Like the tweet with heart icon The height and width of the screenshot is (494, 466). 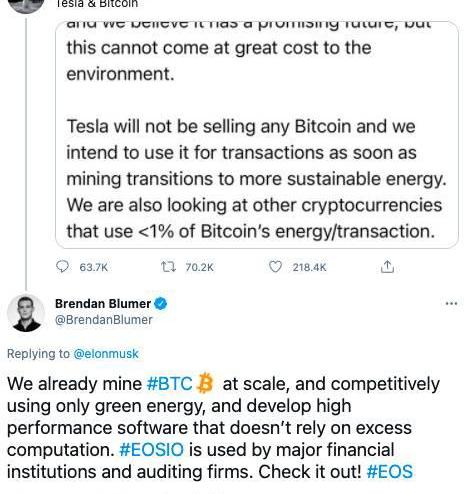pyautogui.click(x=275, y=267)
